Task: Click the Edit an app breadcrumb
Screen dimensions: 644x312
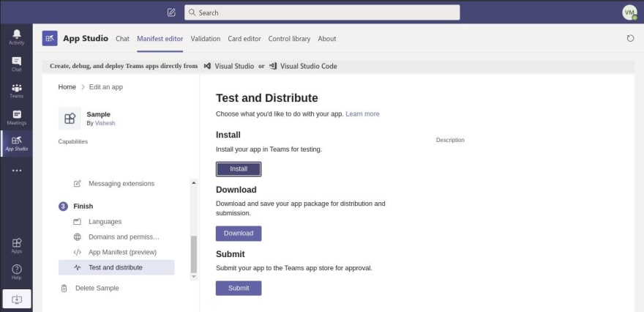Action: point(106,86)
